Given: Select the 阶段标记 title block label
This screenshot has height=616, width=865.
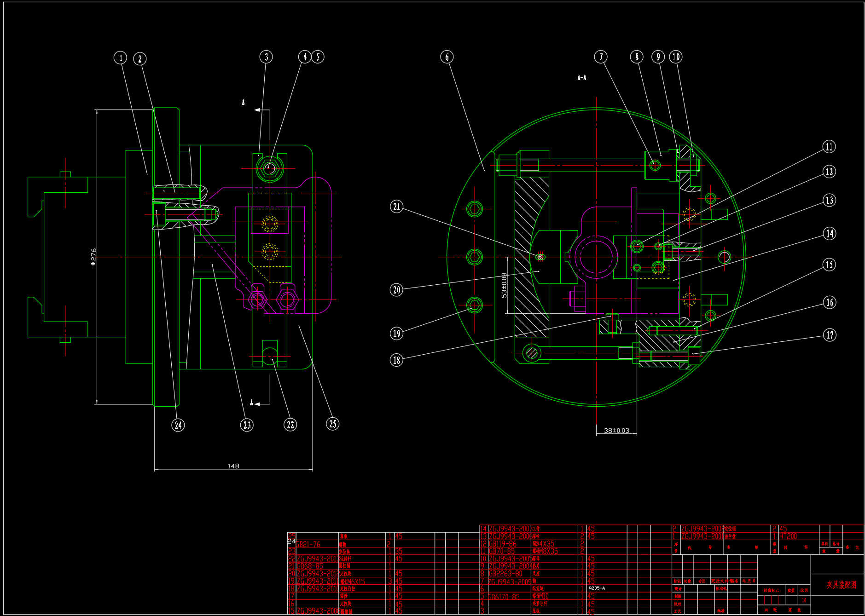Looking at the screenshot, I should point(772,590).
